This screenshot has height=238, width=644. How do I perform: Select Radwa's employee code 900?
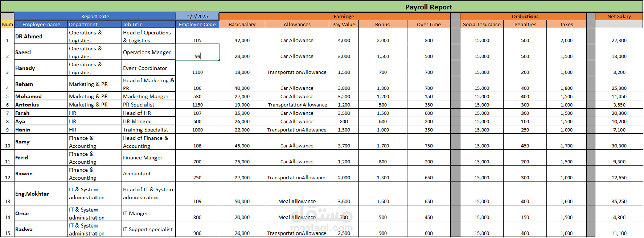coord(197,229)
